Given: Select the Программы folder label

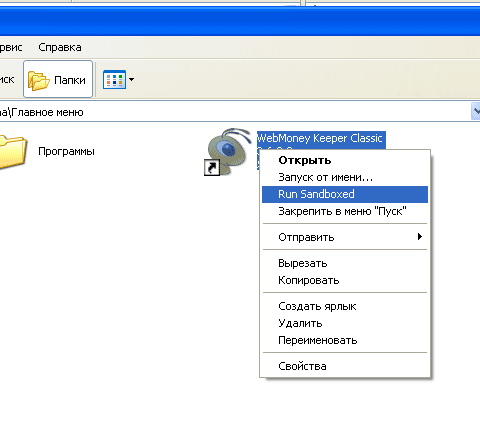Looking at the screenshot, I should pos(66,151).
